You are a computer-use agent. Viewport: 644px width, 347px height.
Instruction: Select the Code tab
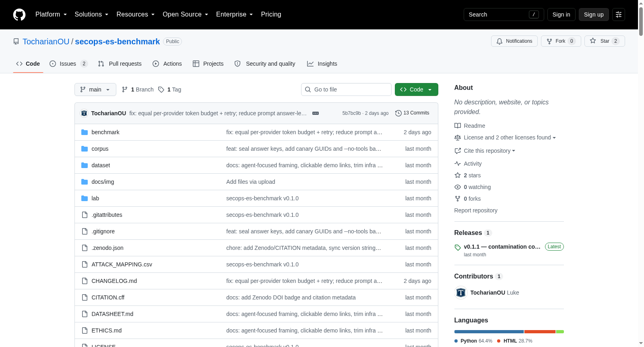28,64
